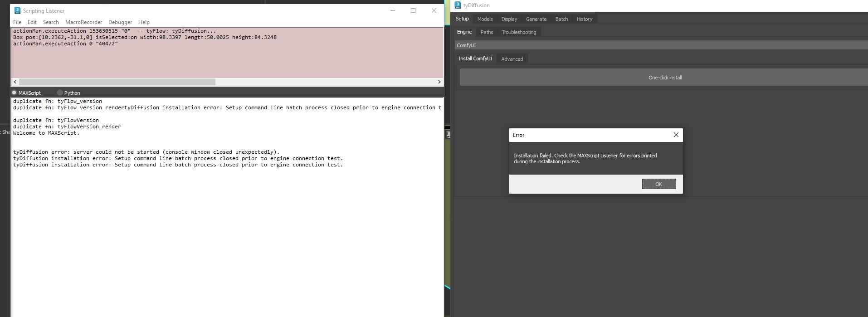Viewport: 868px width, 317px height.
Task: Click the tyDiffusion window app icon
Action: pyautogui.click(x=458, y=5)
